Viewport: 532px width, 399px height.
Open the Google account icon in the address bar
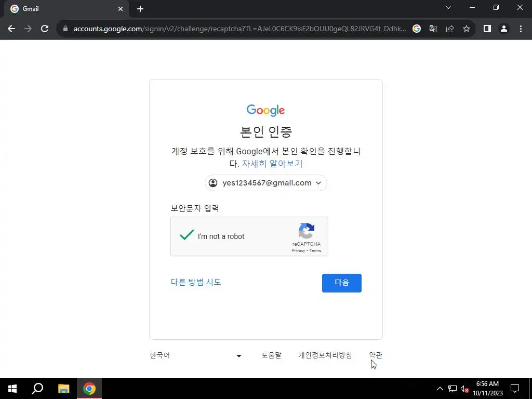tap(416, 29)
